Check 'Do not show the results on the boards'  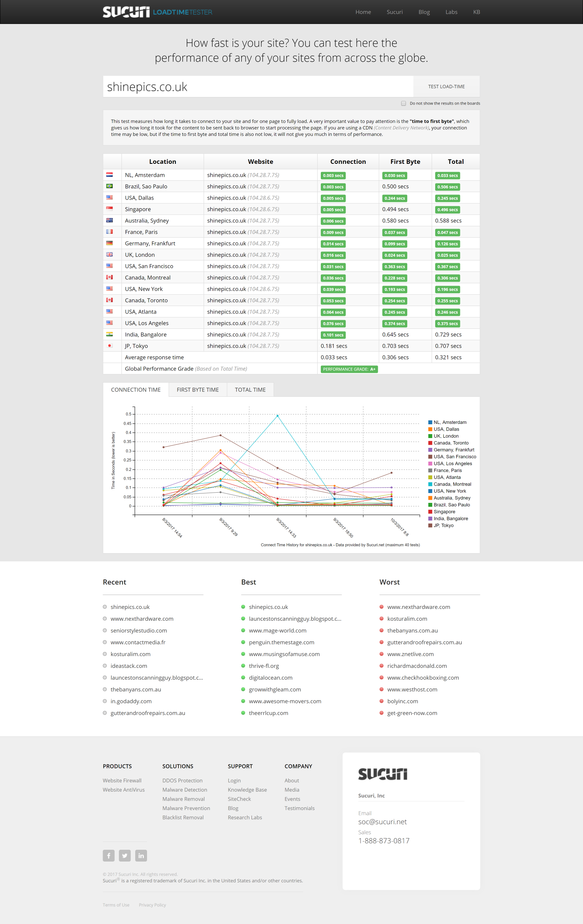click(403, 103)
